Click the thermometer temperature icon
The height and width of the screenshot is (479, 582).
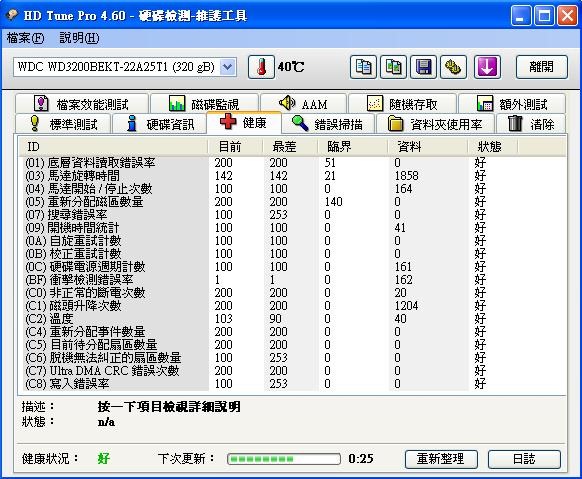[261, 67]
